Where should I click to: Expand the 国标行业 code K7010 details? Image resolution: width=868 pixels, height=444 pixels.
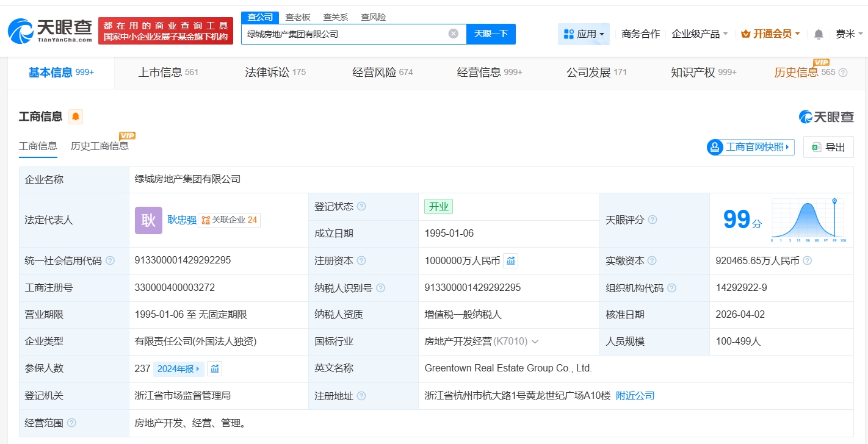pyautogui.click(x=535, y=342)
